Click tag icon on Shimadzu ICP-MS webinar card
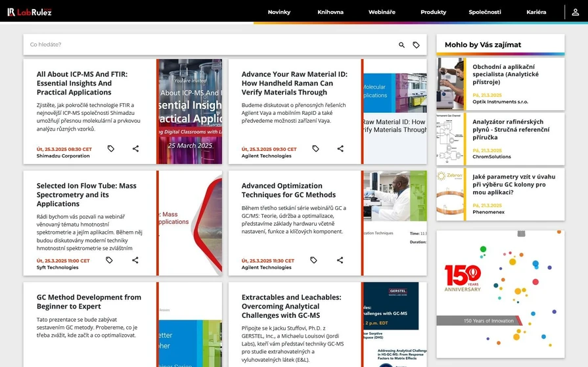This screenshot has width=588, height=367. 111,149
